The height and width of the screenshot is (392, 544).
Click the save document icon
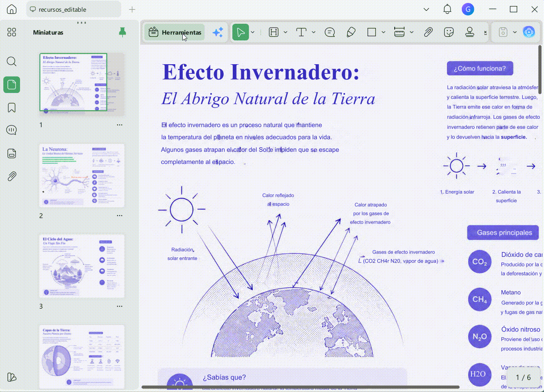503,33
